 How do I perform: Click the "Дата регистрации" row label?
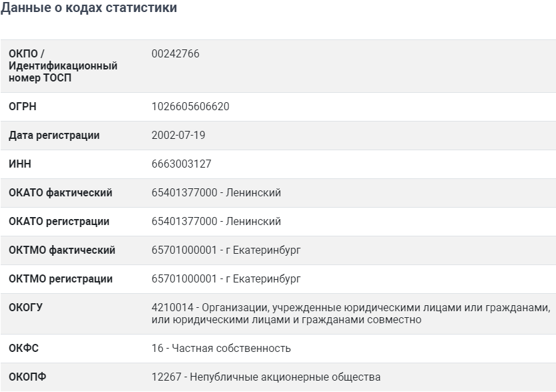pos(54,136)
